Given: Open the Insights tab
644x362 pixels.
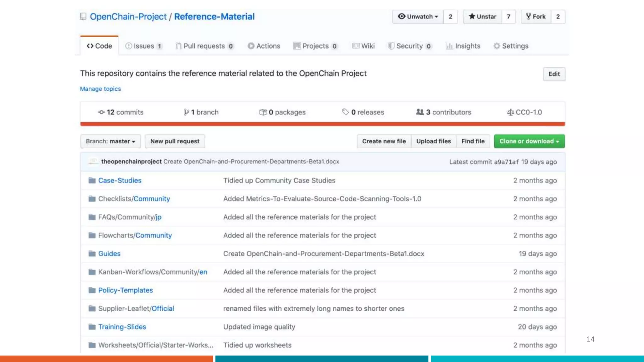Looking at the screenshot, I should 463,46.
